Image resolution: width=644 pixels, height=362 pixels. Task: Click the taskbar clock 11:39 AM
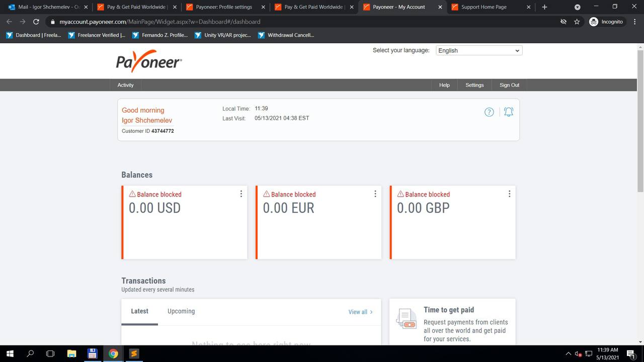607,353
